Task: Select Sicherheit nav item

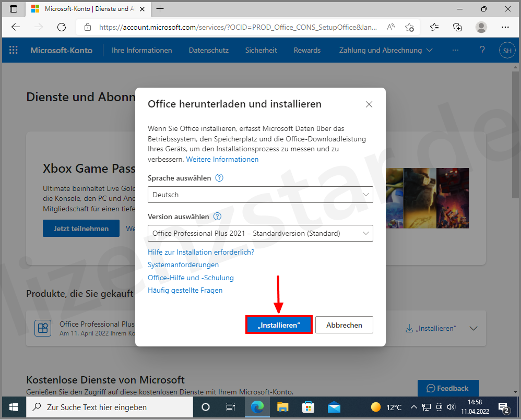Action: click(261, 50)
